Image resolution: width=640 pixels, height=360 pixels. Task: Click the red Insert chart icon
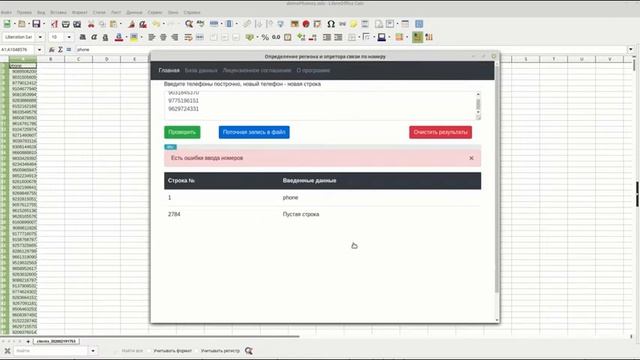coord(306,24)
